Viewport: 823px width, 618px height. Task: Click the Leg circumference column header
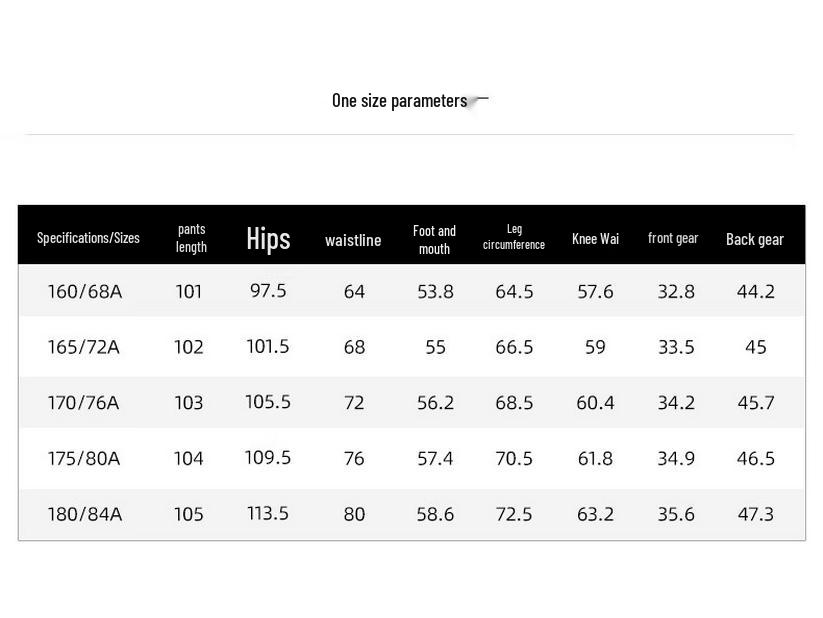tap(514, 237)
